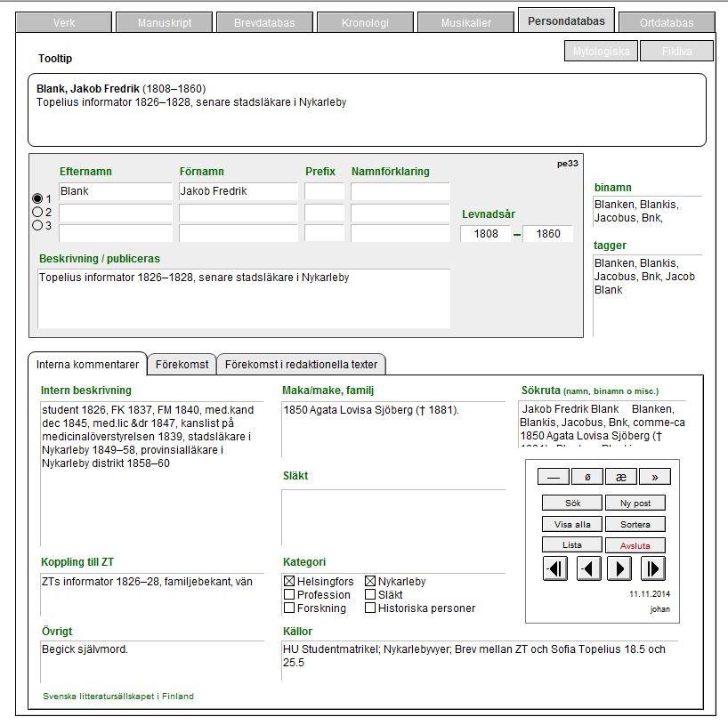Screen dimensions: 728x725
Task: Go to the first record
Action: [x=554, y=568]
